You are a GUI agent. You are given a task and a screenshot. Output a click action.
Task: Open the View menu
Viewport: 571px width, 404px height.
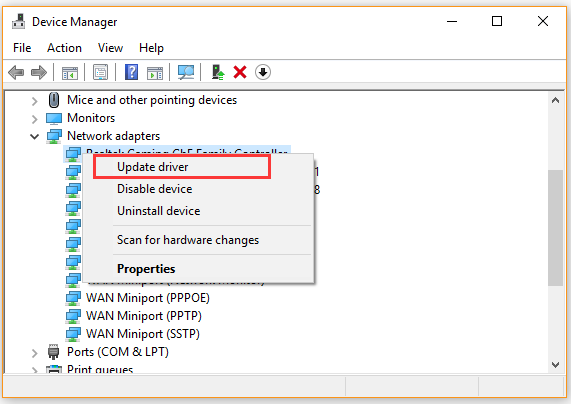[110, 48]
